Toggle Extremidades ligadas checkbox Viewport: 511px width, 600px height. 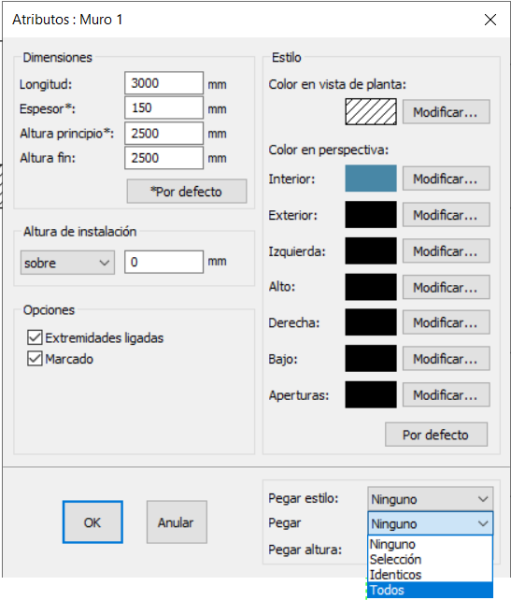tap(35, 338)
